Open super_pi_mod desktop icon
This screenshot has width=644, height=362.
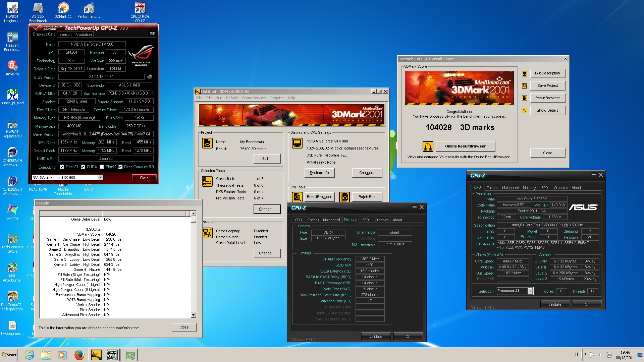pyautogui.click(x=12, y=97)
